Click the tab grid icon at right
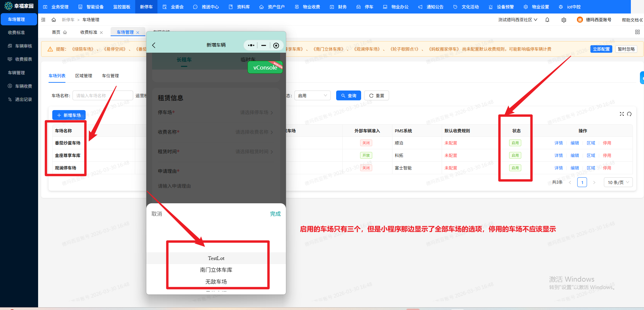Viewport: 644px width, 310px height. point(637,32)
